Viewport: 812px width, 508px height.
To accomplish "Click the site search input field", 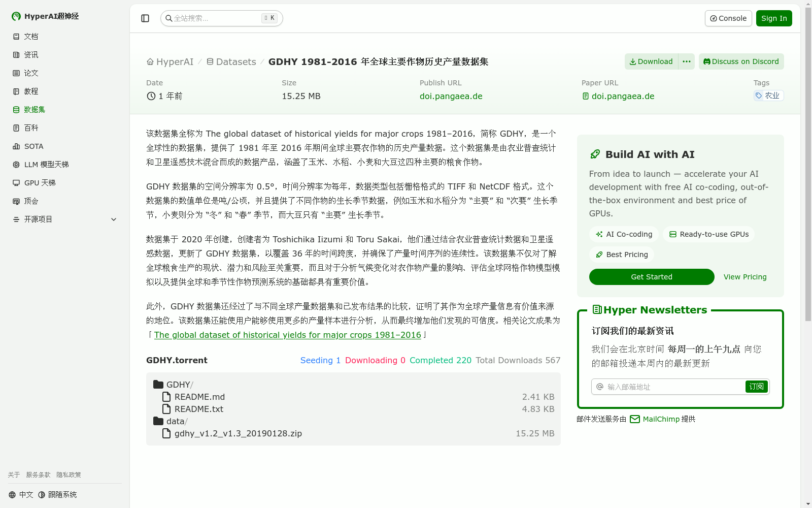I will 222,18.
